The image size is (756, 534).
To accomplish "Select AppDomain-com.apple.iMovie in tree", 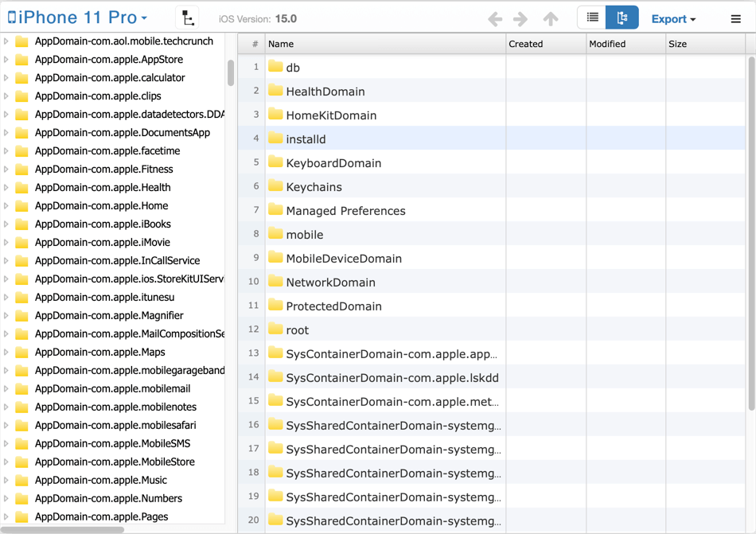I will [102, 243].
